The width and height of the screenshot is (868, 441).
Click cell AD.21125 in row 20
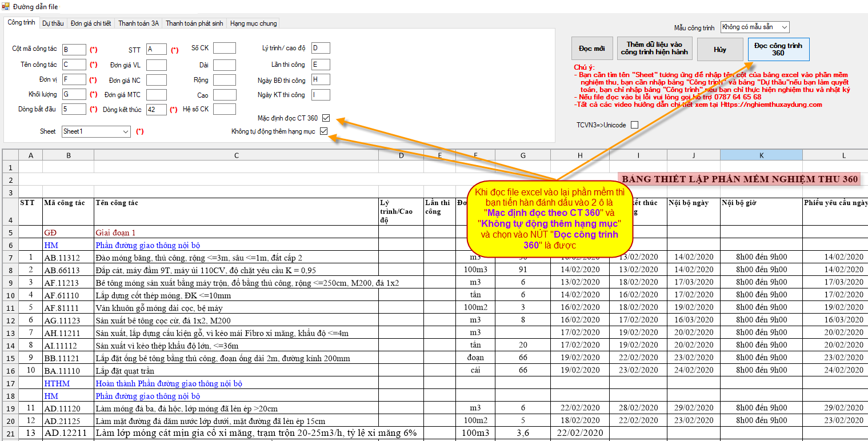(68, 420)
